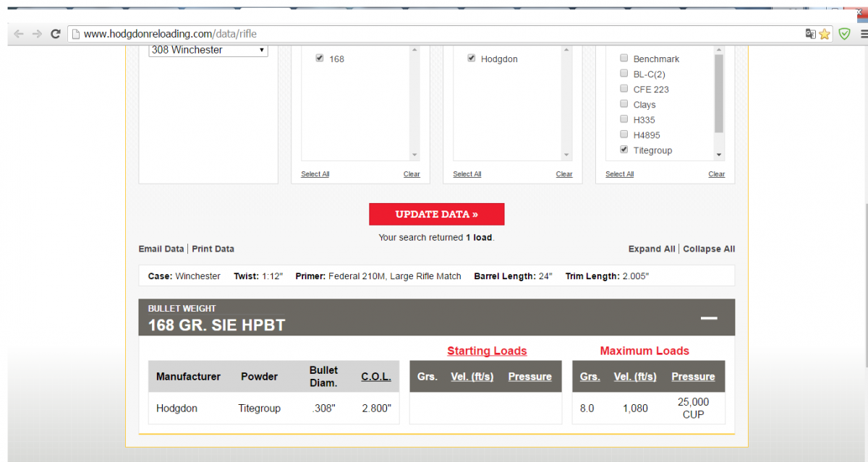The image size is (868, 462).
Task: Click the Expand All link
Action: (652, 249)
